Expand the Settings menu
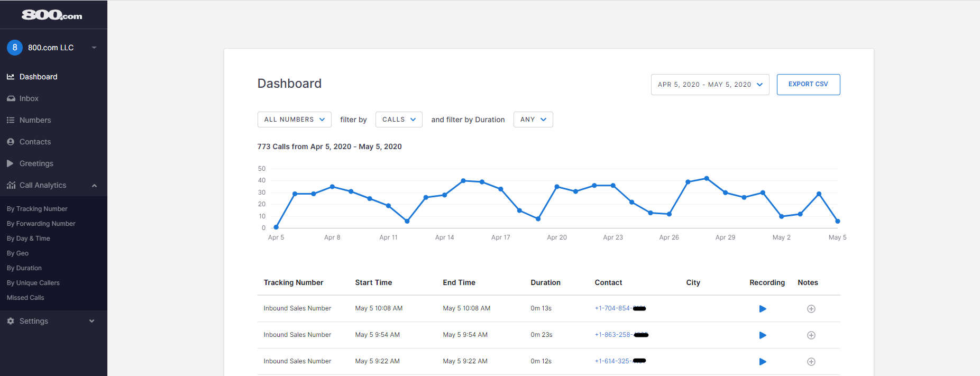 [x=91, y=321]
